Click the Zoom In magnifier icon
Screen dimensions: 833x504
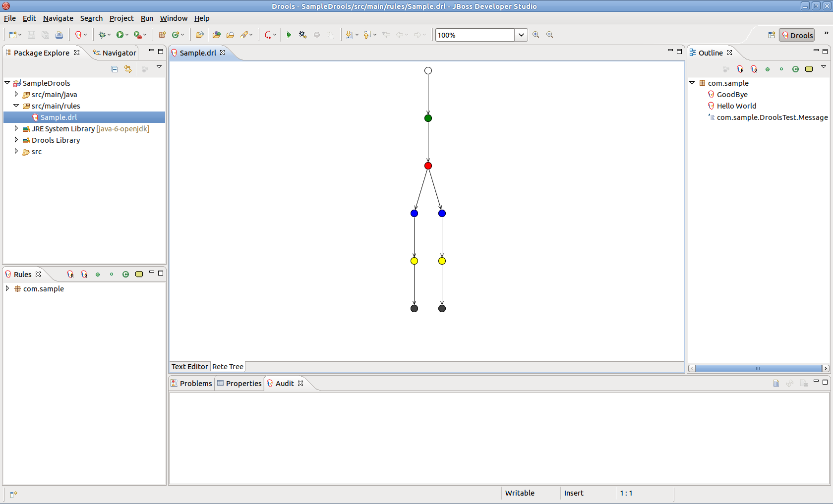click(x=535, y=35)
